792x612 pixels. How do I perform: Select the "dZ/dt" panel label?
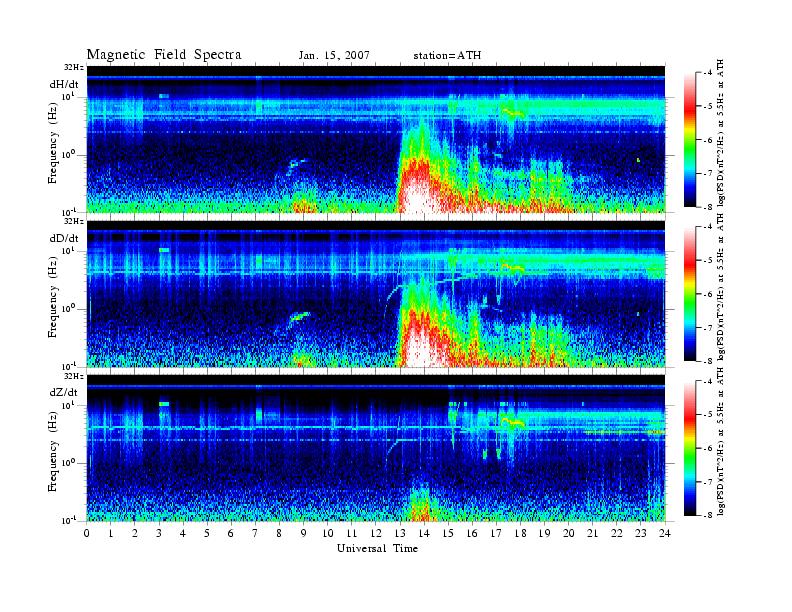pos(64,392)
